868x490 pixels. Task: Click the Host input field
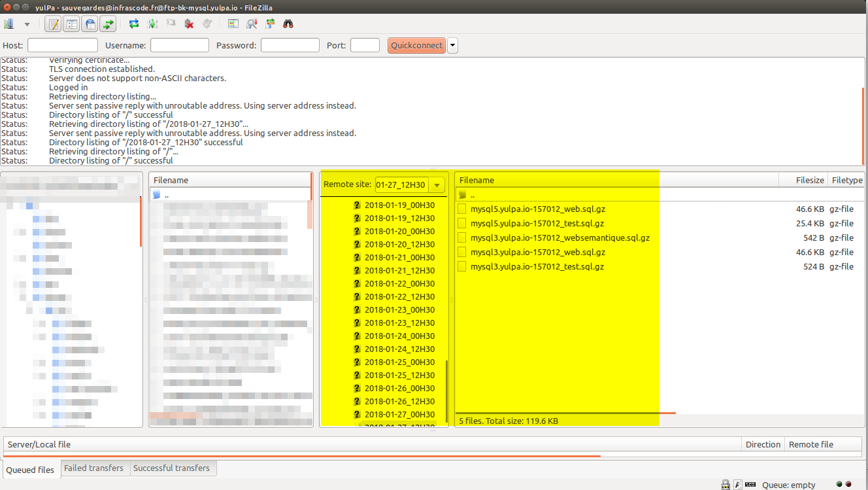pyautogui.click(x=63, y=45)
